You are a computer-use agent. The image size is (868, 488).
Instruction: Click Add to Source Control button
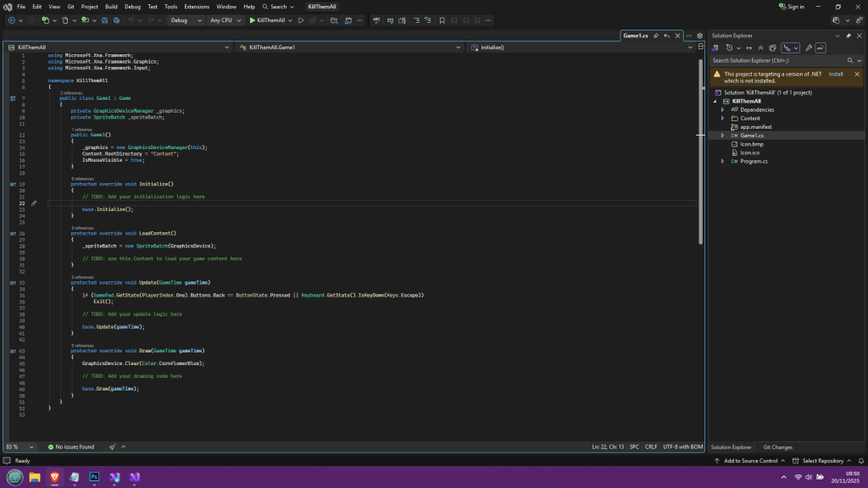coord(751,461)
